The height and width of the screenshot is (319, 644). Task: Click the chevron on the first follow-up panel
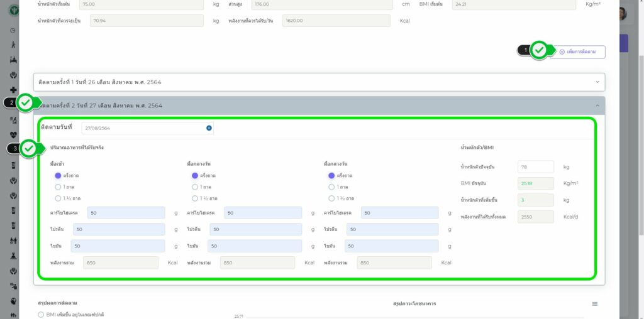click(x=597, y=82)
